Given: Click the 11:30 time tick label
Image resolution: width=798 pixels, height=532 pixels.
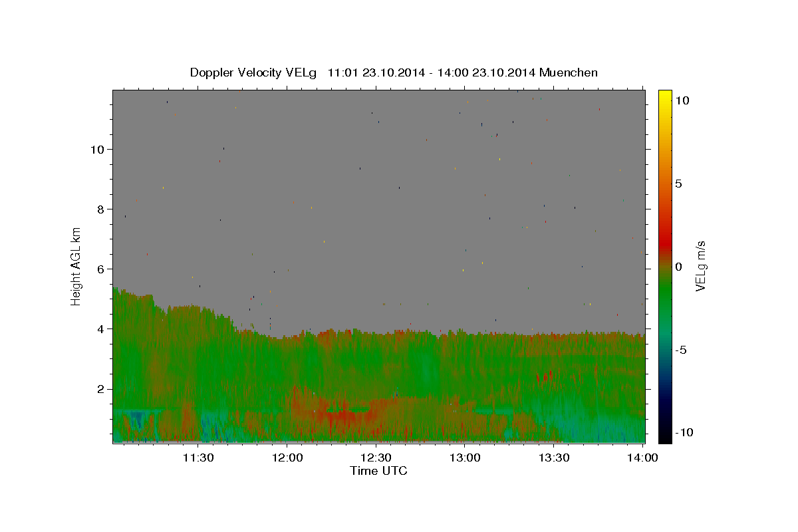Looking at the screenshot, I should point(198,458).
